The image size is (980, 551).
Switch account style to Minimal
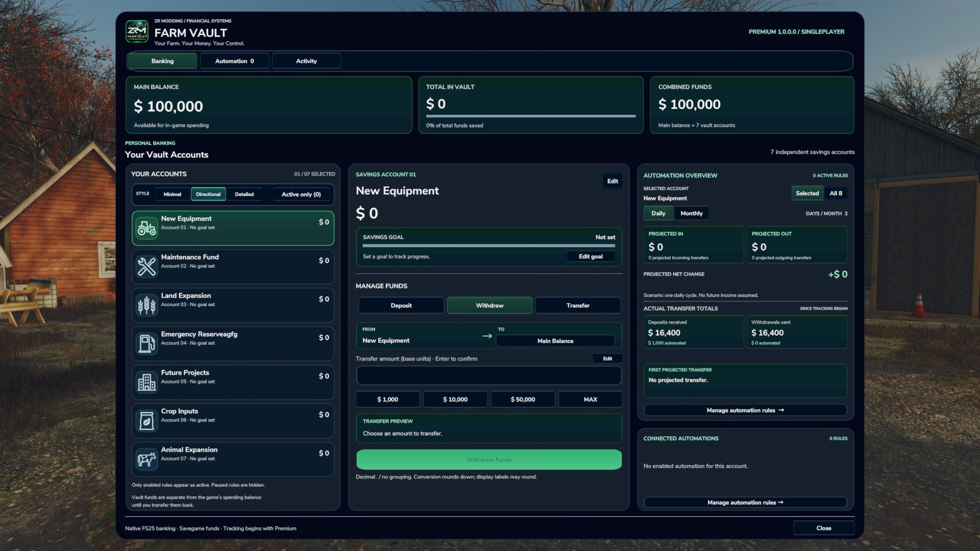pyautogui.click(x=172, y=194)
